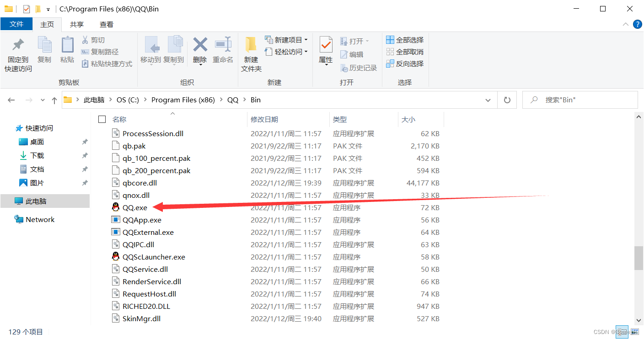Sort by the Name column header
This screenshot has width=644, height=339.
[119, 119]
